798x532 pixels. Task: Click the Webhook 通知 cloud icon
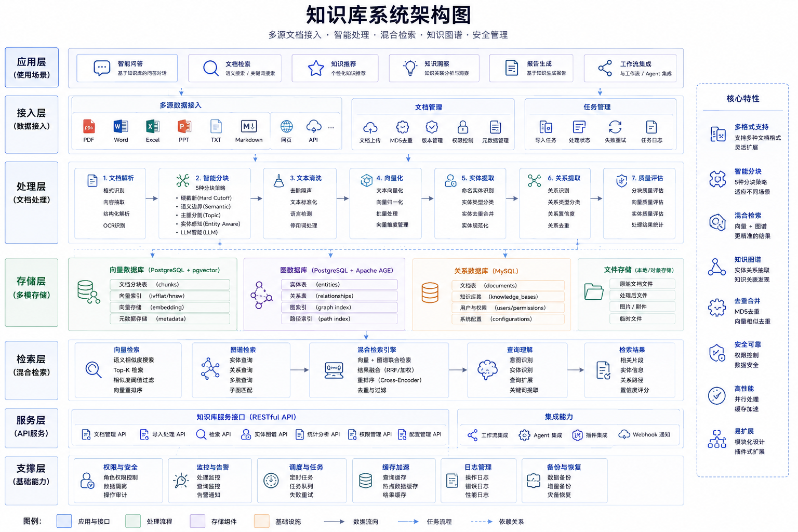(x=624, y=435)
